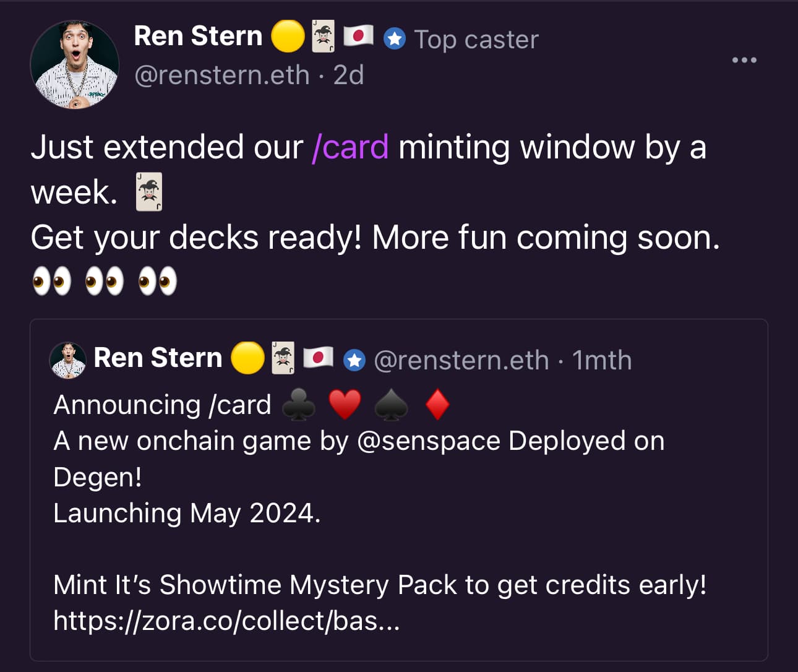Click the @renstern.eth handle under header name

pyautogui.click(x=221, y=75)
